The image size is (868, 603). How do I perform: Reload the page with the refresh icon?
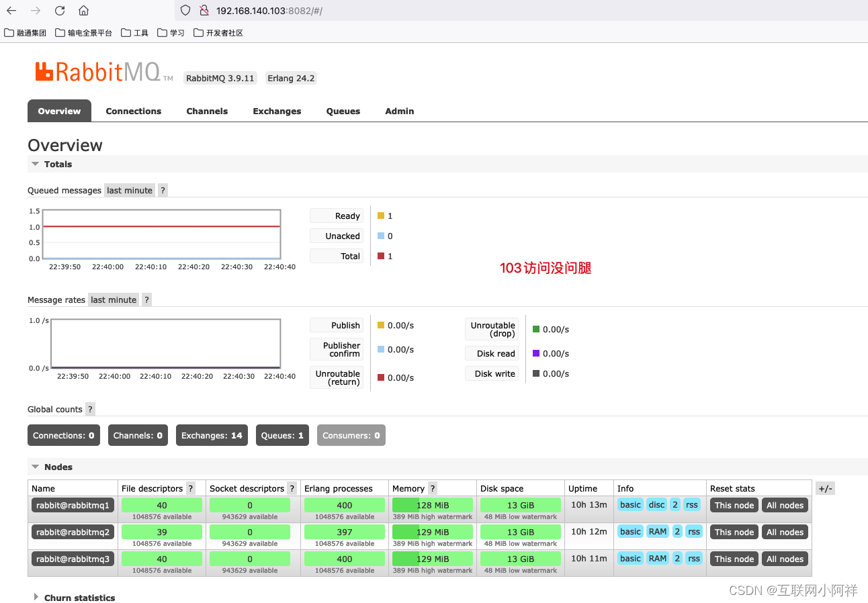[60, 11]
